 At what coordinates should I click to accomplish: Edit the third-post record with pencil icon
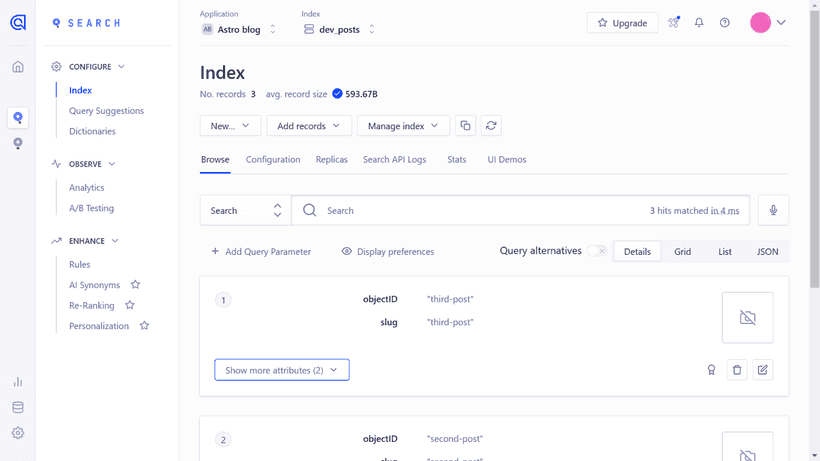coord(762,370)
